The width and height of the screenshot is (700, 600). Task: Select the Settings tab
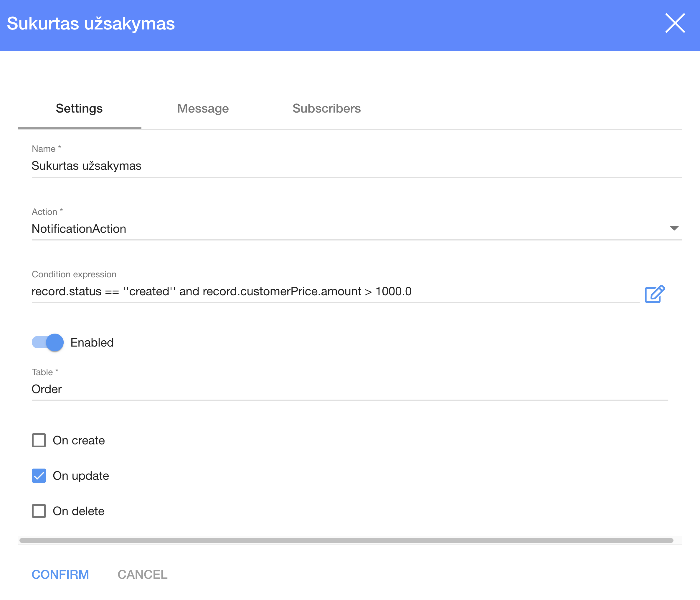click(79, 108)
